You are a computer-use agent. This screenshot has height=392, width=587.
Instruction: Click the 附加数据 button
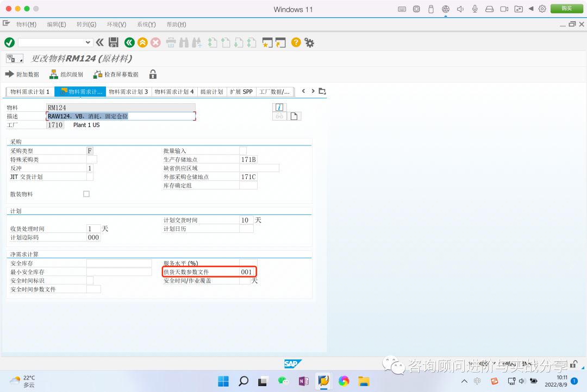pyautogui.click(x=22, y=74)
